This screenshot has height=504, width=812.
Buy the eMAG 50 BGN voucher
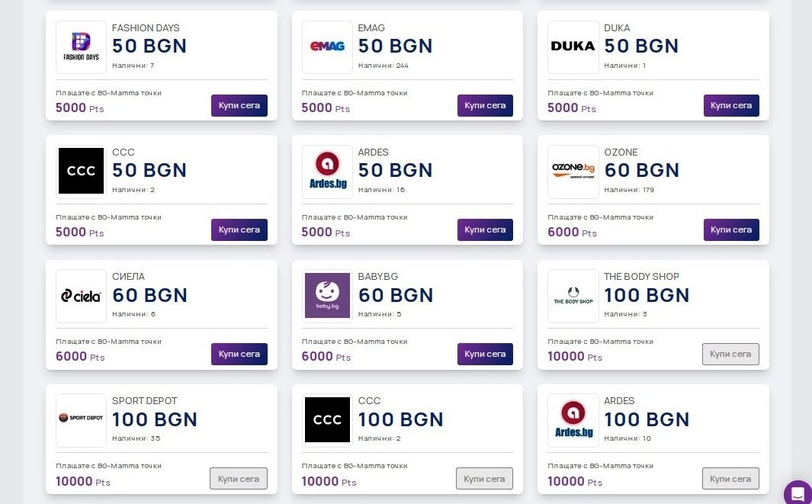point(485,105)
